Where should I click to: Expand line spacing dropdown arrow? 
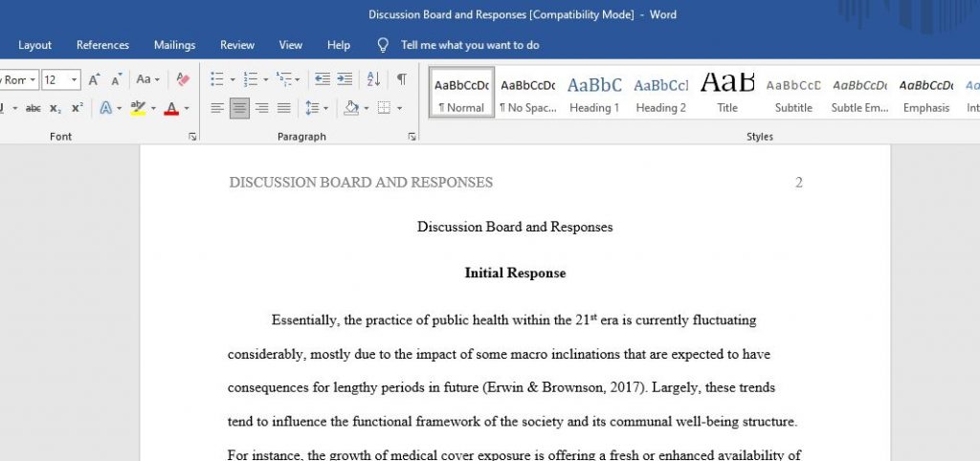click(325, 109)
